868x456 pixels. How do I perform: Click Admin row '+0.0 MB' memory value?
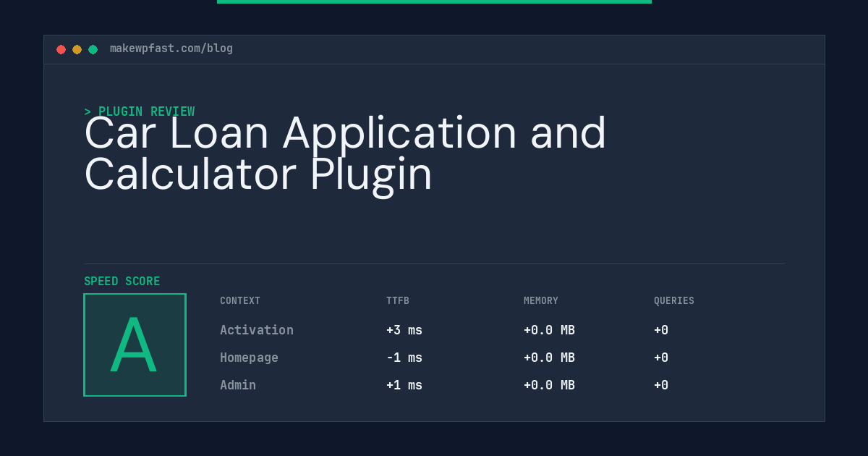coord(549,385)
